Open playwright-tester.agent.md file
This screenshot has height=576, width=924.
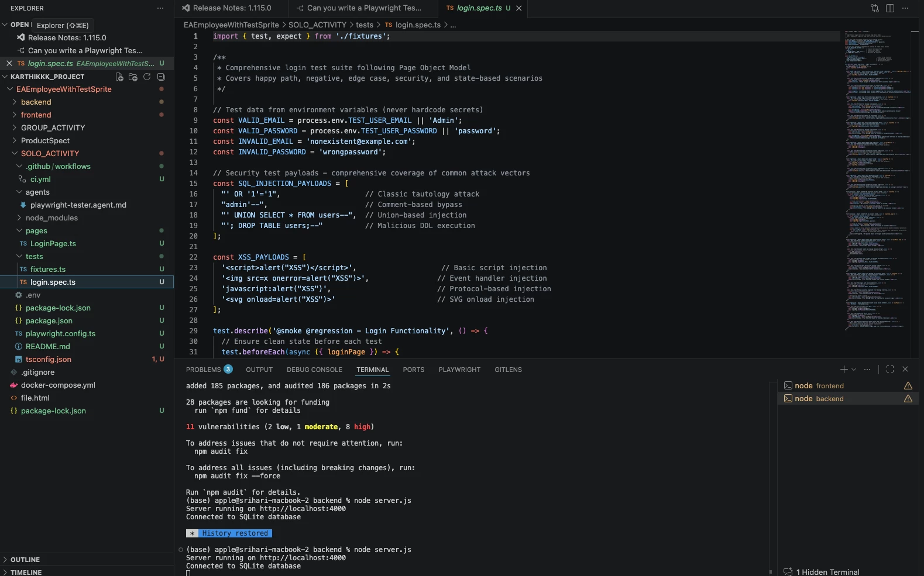78,205
